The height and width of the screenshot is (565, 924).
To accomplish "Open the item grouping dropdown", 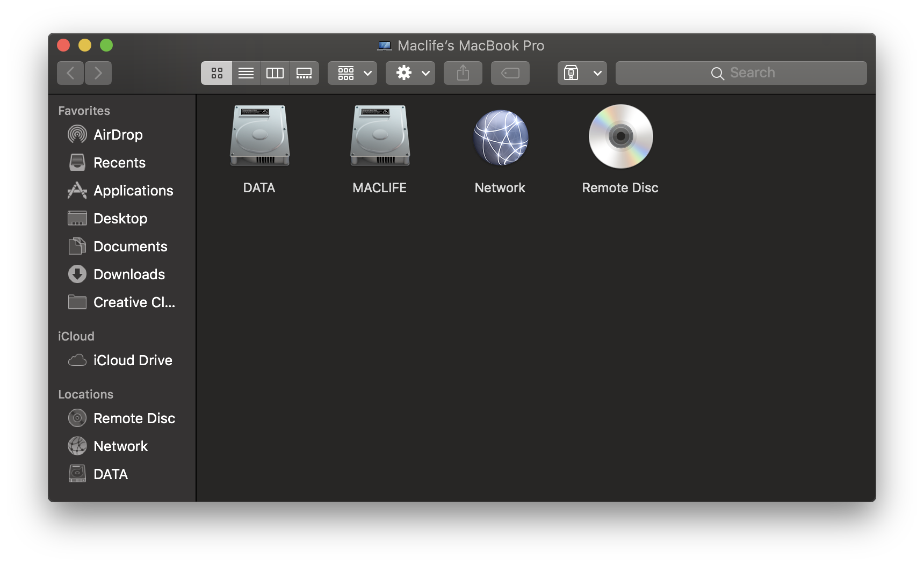I will pos(352,73).
